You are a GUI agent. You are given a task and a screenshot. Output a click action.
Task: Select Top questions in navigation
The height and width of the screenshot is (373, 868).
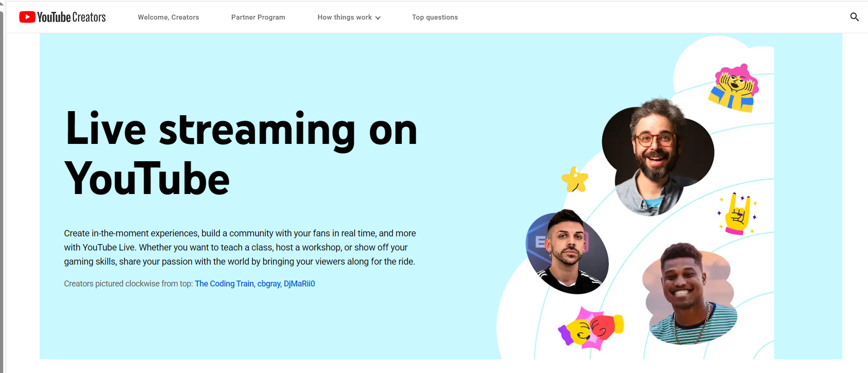435,17
